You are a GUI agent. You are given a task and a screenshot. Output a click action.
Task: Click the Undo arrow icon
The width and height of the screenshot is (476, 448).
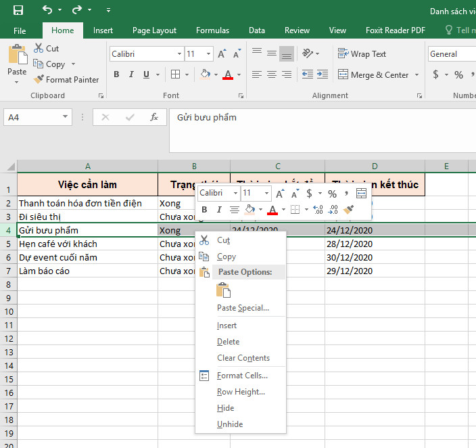pyautogui.click(x=47, y=9)
